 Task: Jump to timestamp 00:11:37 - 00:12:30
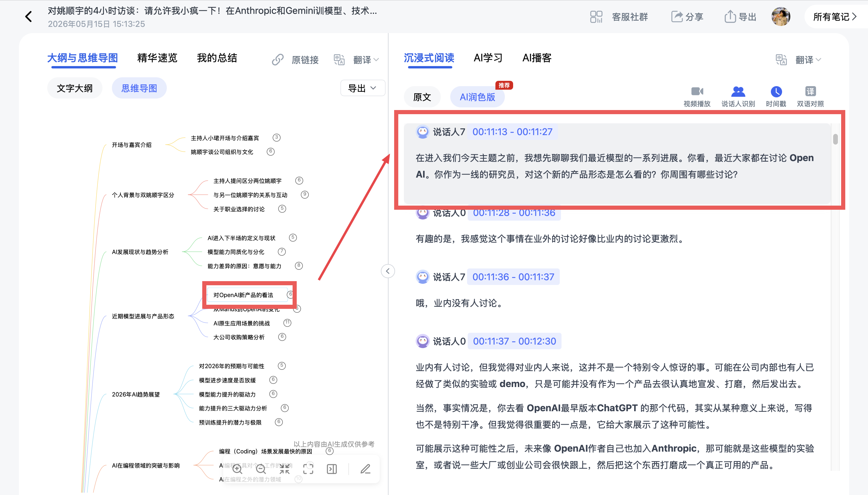point(515,341)
